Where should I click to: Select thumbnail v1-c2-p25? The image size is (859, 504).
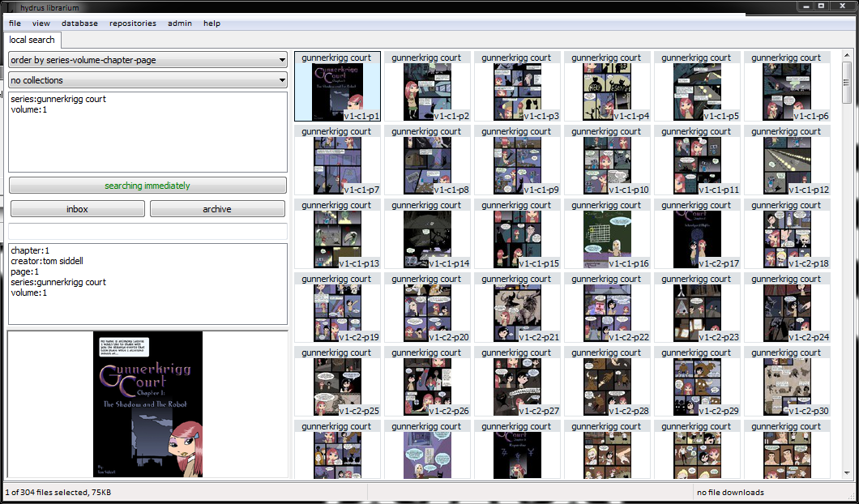point(337,382)
